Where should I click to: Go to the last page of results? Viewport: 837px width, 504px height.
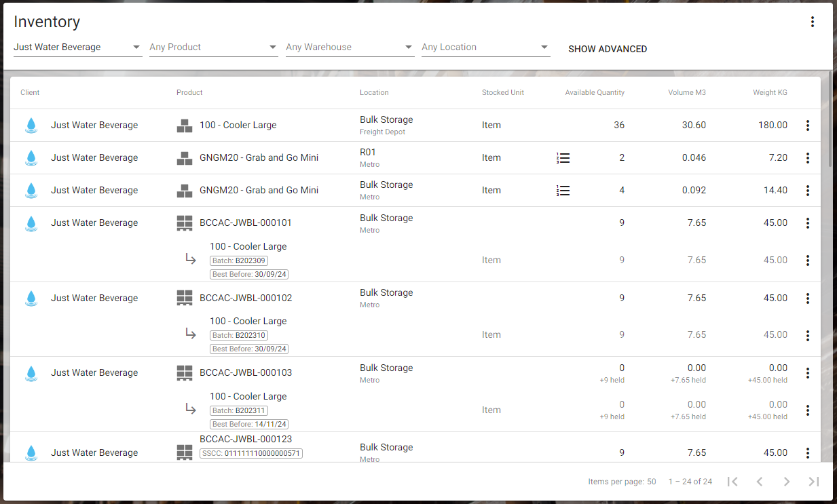(x=814, y=482)
